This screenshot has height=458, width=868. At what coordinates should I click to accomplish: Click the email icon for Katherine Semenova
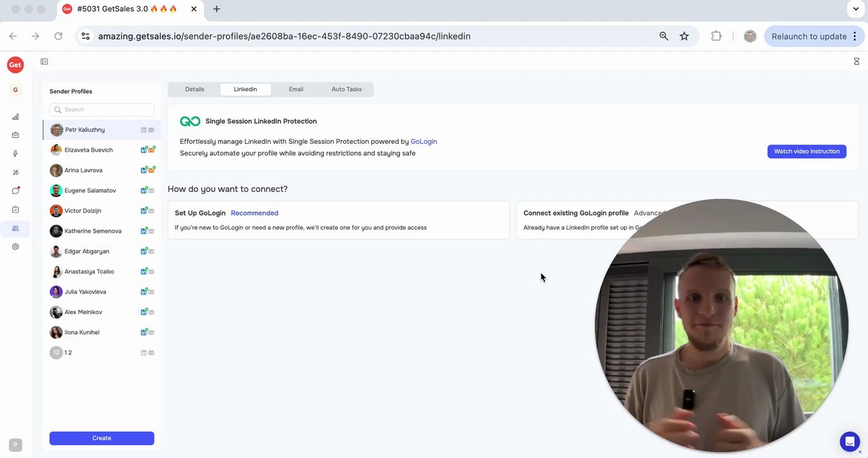point(151,231)
